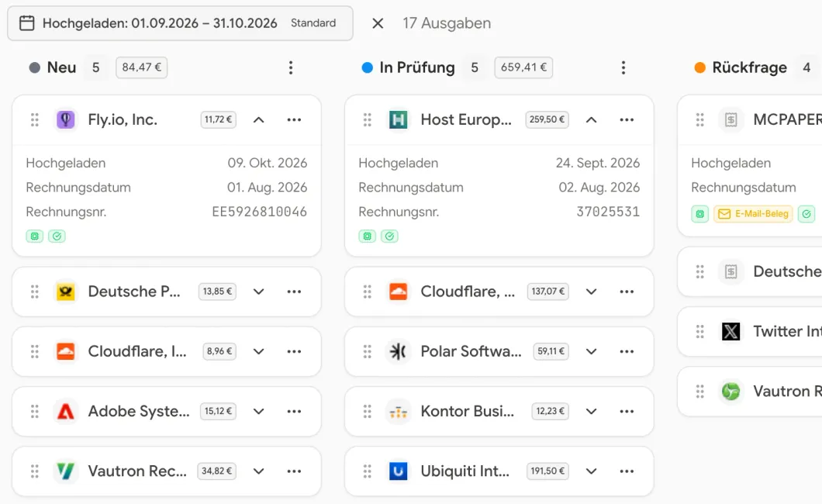Open more actions for Adobe Systems
This screenshot has width=822, height=504.
294,411
